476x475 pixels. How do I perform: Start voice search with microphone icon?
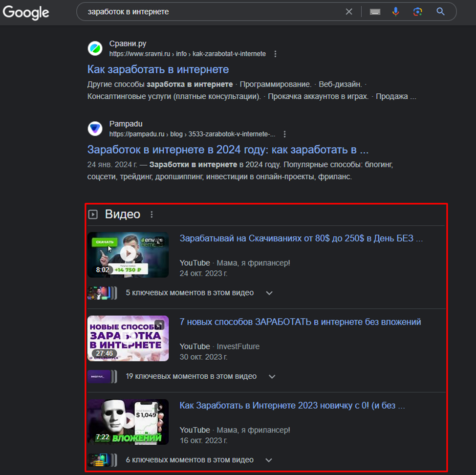tap(395, 12)
